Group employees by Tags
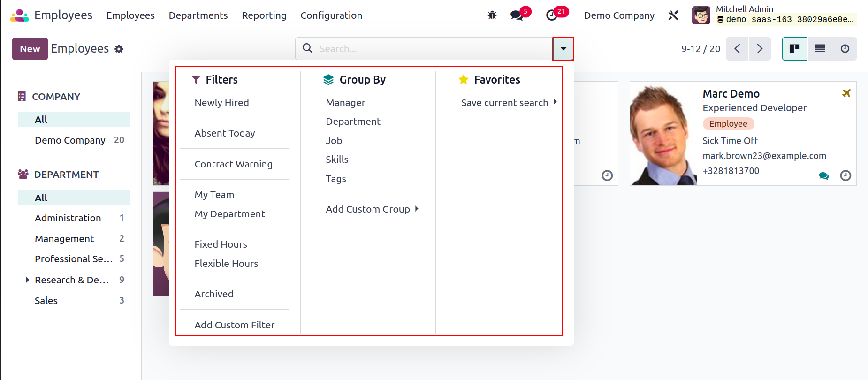The width and height of the screenshot is (868, 380). tap(336, 179)
